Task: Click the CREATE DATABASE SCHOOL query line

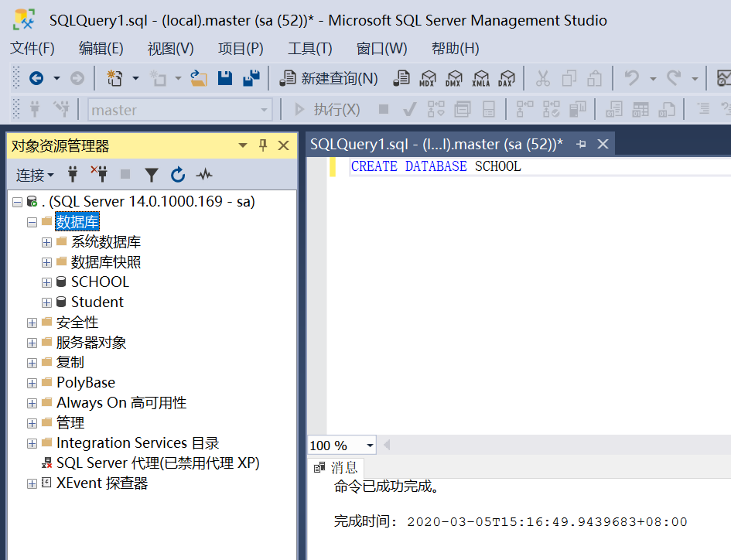Action: (436, 166)
